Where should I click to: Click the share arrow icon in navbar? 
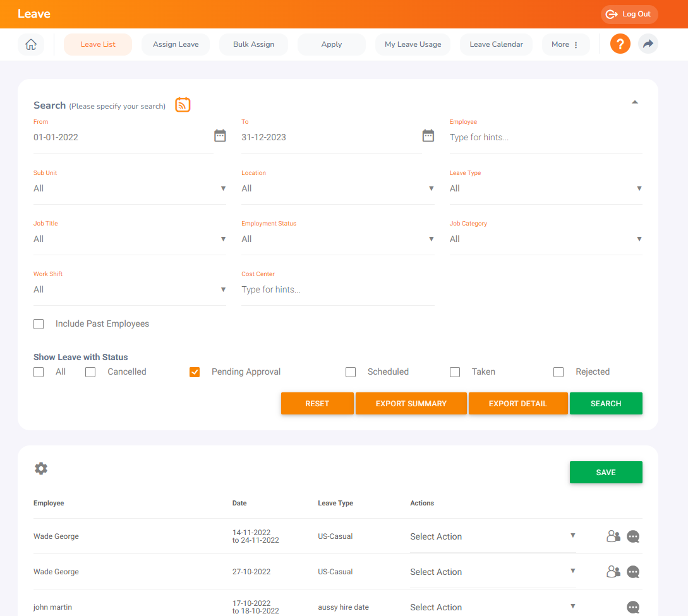[648, 44]
